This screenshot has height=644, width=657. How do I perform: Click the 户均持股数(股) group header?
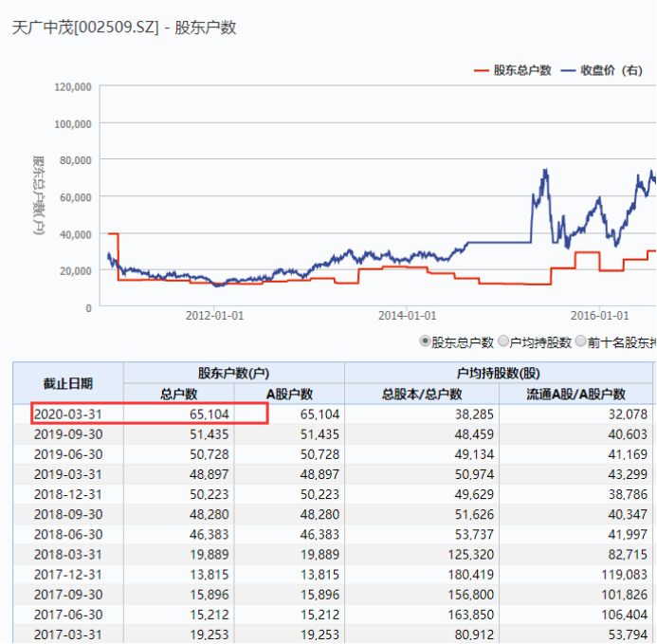click(499, 373)
